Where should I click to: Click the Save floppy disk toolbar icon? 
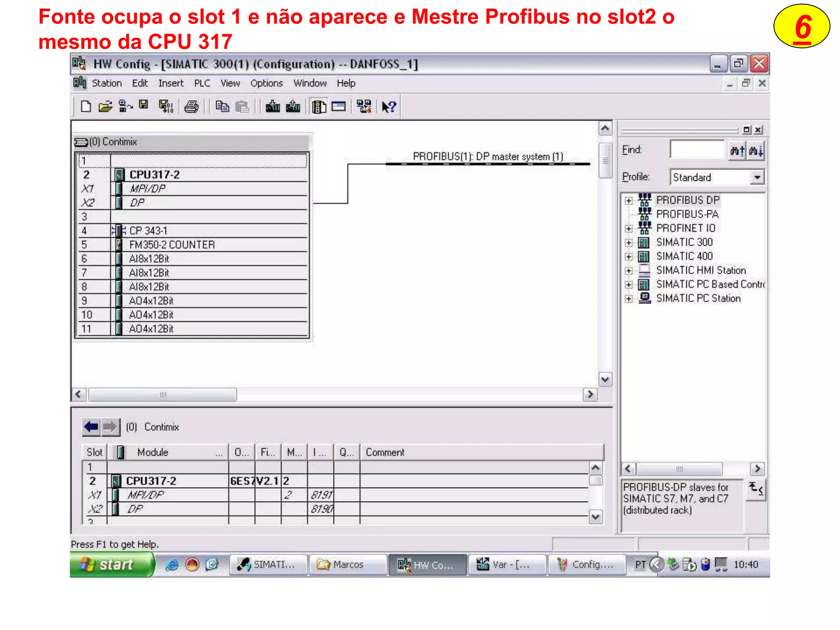[144, 105]
